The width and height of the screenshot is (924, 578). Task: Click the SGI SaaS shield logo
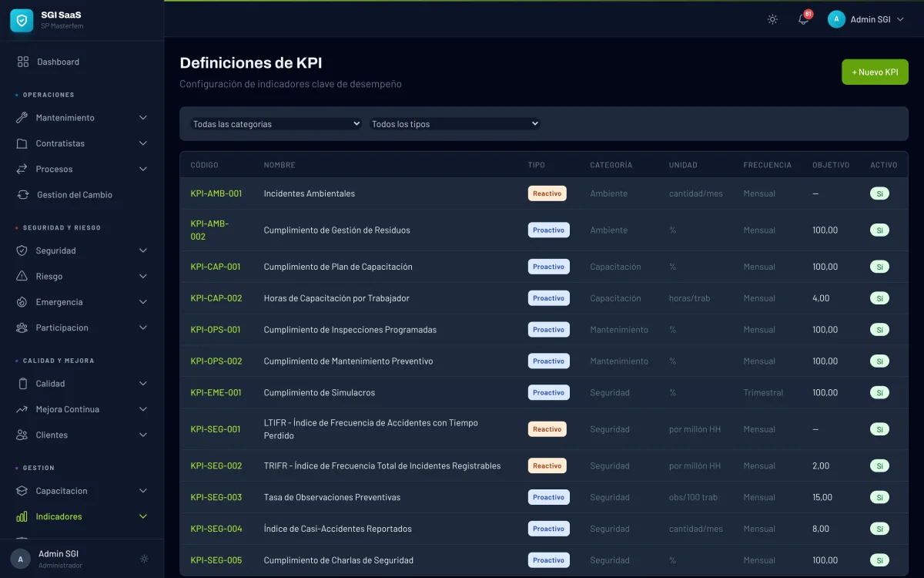(20, 20)
